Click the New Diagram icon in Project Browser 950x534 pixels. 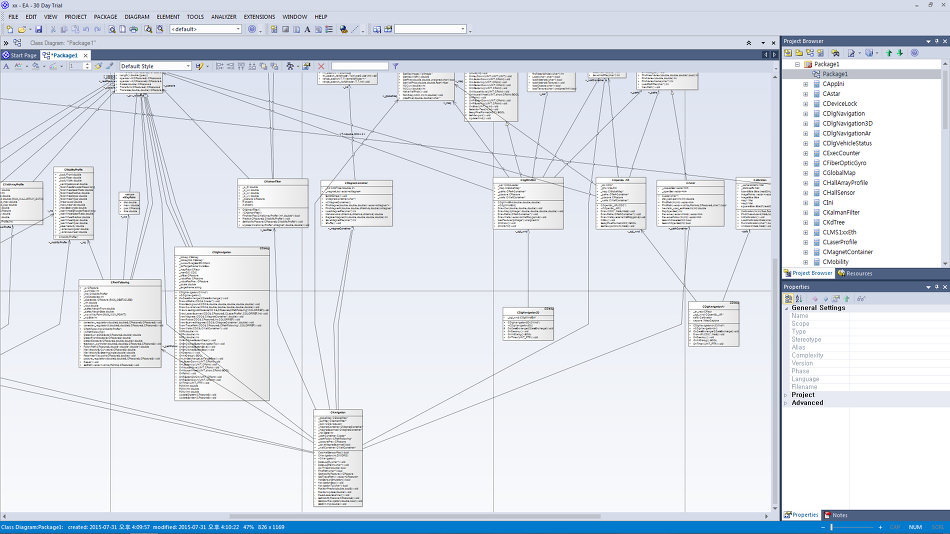809,53
